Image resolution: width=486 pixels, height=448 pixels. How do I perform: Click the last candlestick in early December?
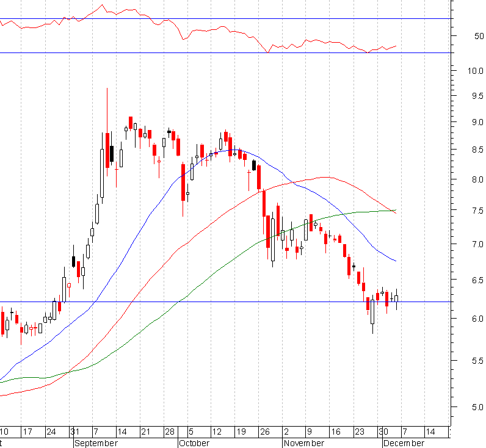tap(396, 298)
